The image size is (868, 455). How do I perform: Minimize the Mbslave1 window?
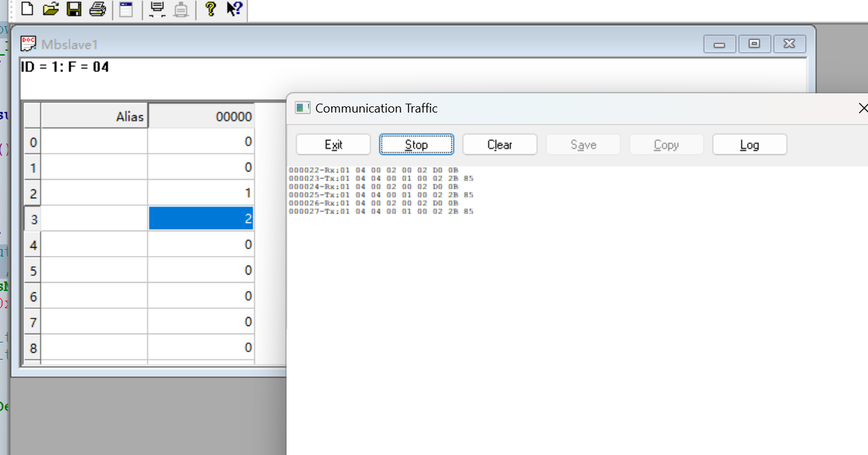click(719, 44)
